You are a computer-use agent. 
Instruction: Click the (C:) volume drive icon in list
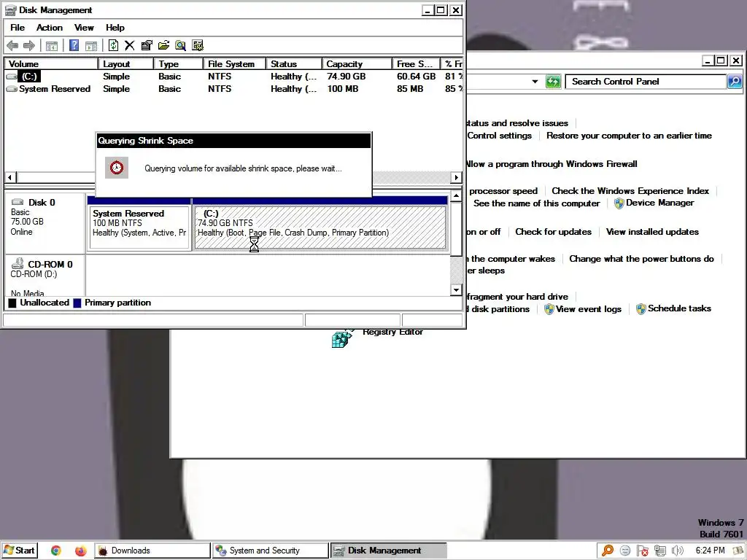(x=12, y=76)
